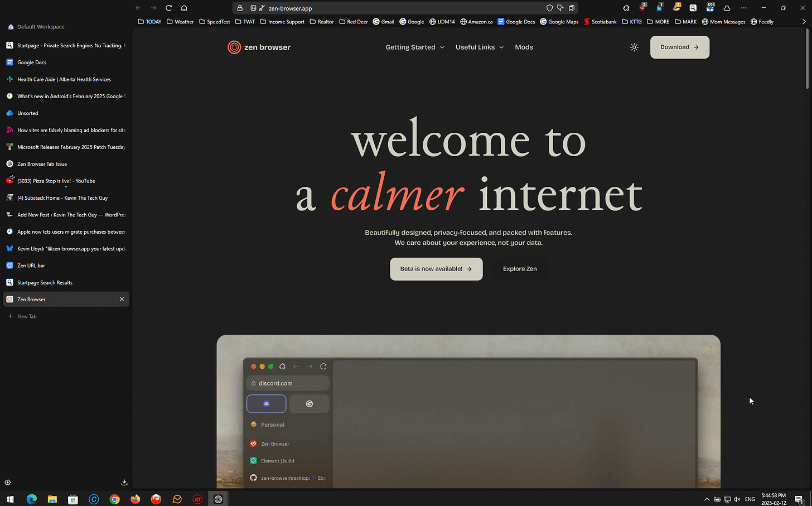
Task: Show more bookmarks with the chevron
Action: [x=804, y=22]
